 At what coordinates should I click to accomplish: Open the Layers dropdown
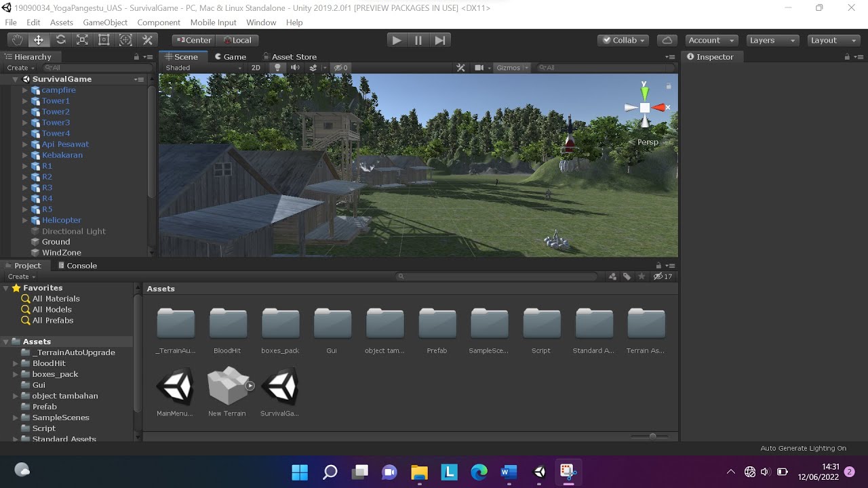click(x=772, y=40)
